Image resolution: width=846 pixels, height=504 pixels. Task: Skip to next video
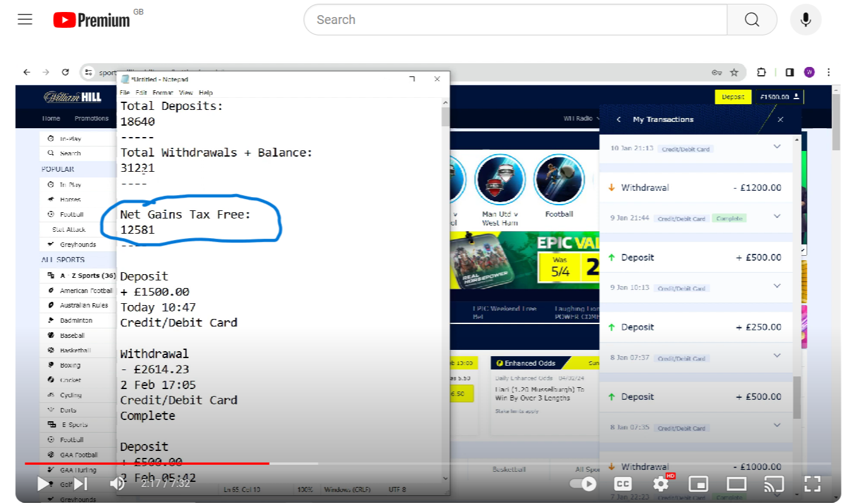(x=80, y=484)
